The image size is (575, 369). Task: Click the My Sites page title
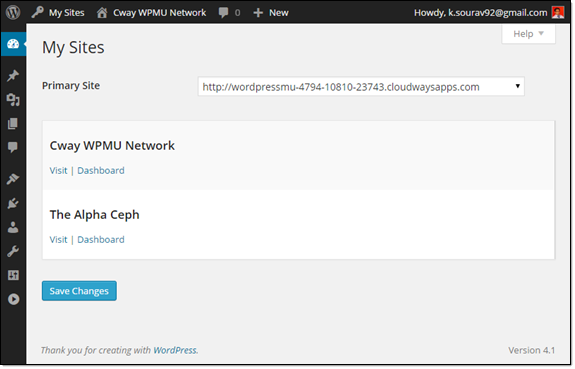[x=73, y=48]
